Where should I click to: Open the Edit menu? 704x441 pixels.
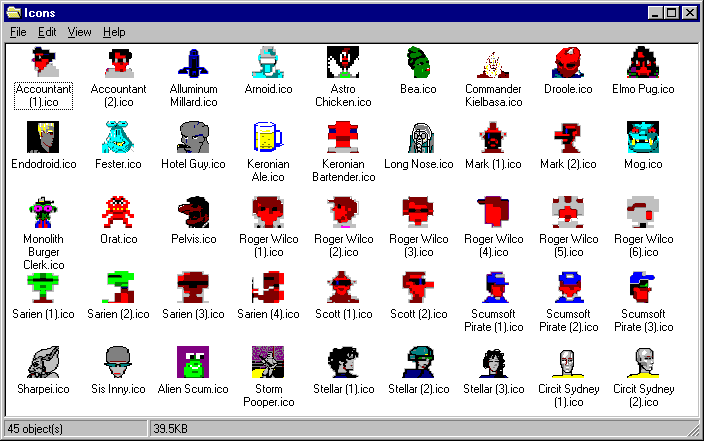47,32
